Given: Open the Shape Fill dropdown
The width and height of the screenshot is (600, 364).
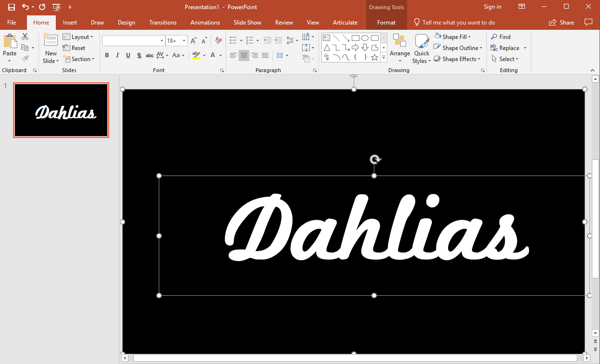Looking at the screenshot, I should (x=452, y=37).
